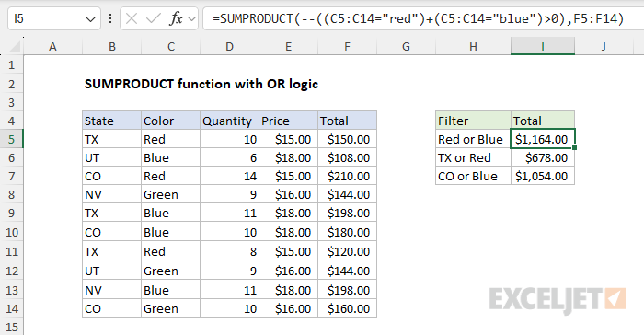Viewport: 644px width, 335px height.
Task: Open Insert Function fx button
Action: (176, 18)
